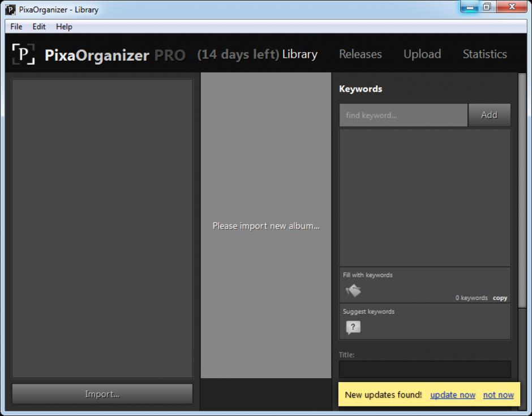
Task: Click the PixaOrganizer P logo
Action: pyautogui.click(x=23, y=54)
